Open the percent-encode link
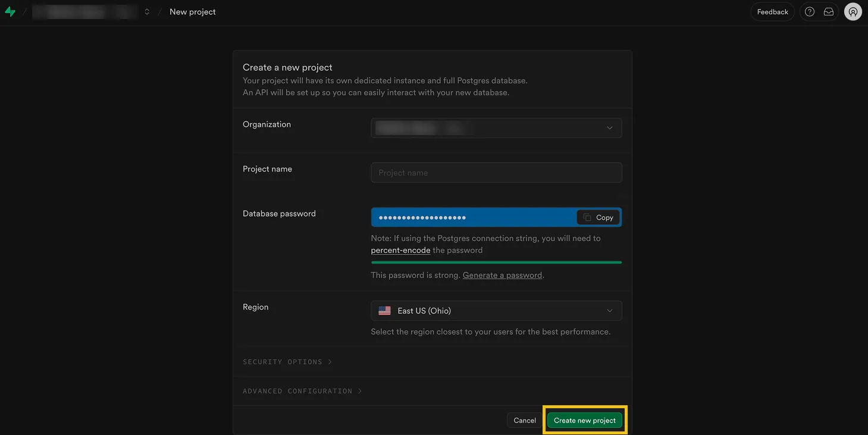868x435 pixels. point(400,251)
